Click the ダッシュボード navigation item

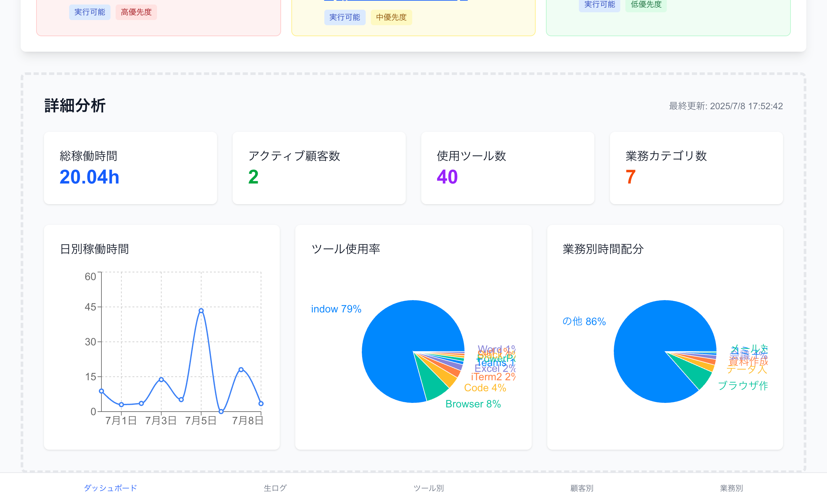[x=110, y=488]
